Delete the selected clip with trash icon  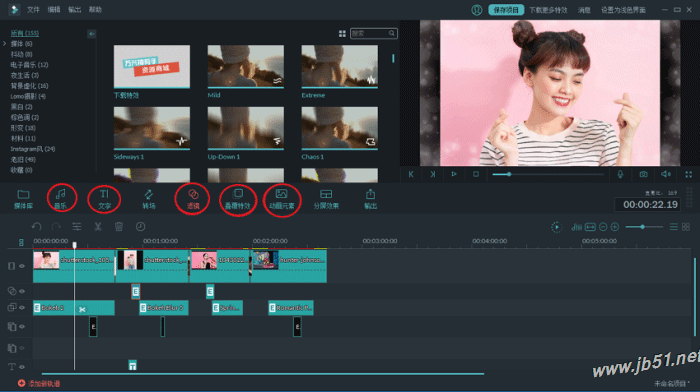[x=119, y=227]
